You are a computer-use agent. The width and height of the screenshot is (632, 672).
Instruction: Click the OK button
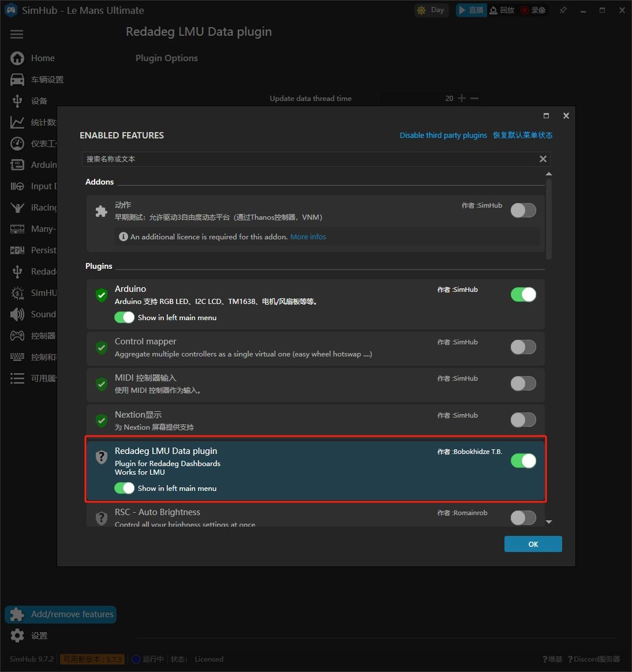(x=533, y=544)
